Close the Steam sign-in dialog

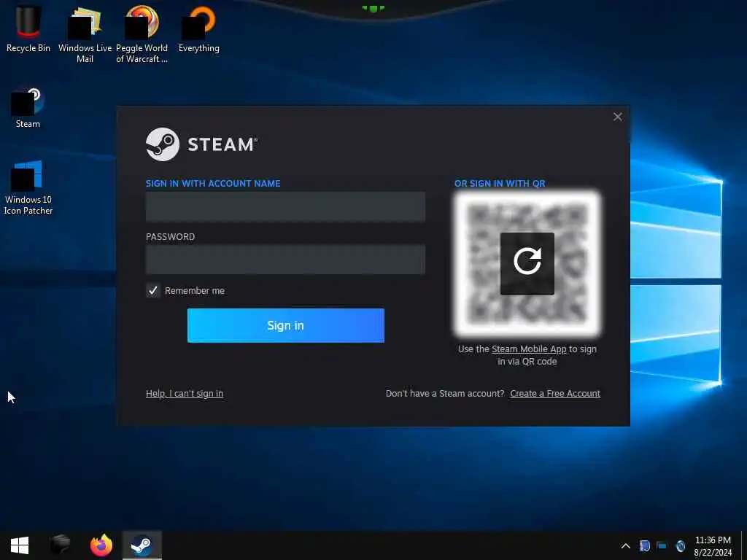click(x=617, y=117)
